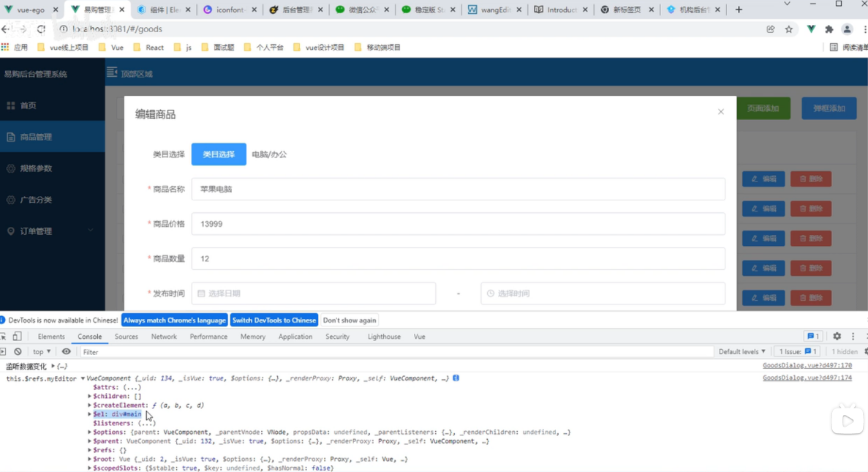
Task: Open the 选择时间 time picker field
Action: (x=603, y=293)
